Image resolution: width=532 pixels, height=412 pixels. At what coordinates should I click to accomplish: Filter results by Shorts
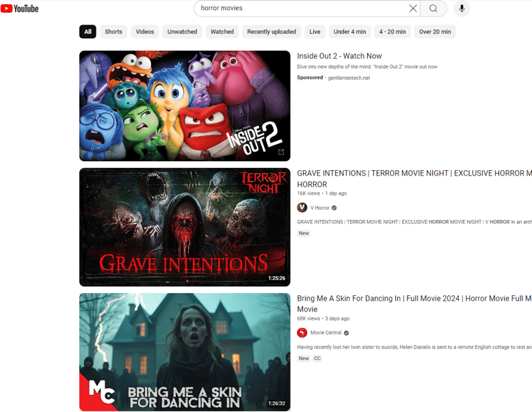[x=114, y=31]
